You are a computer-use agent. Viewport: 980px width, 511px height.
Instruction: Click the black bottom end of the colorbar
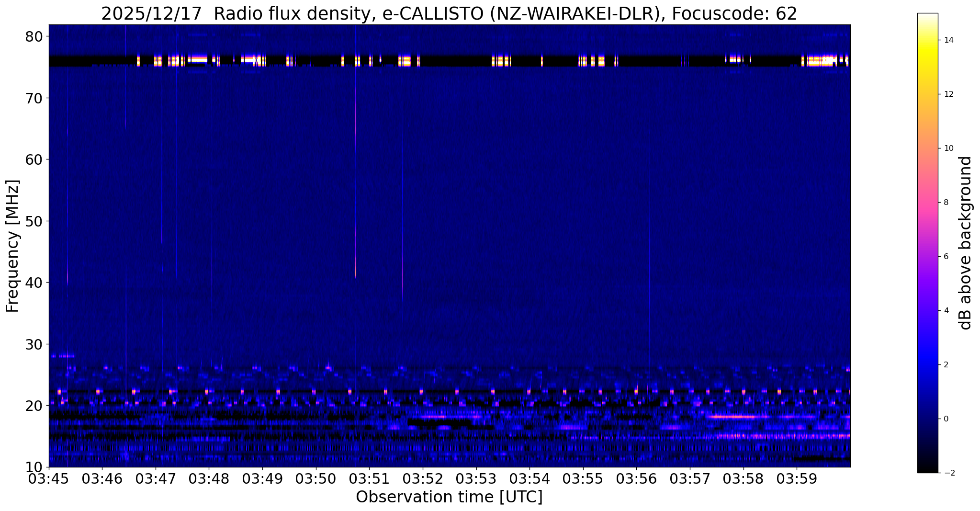927,470
